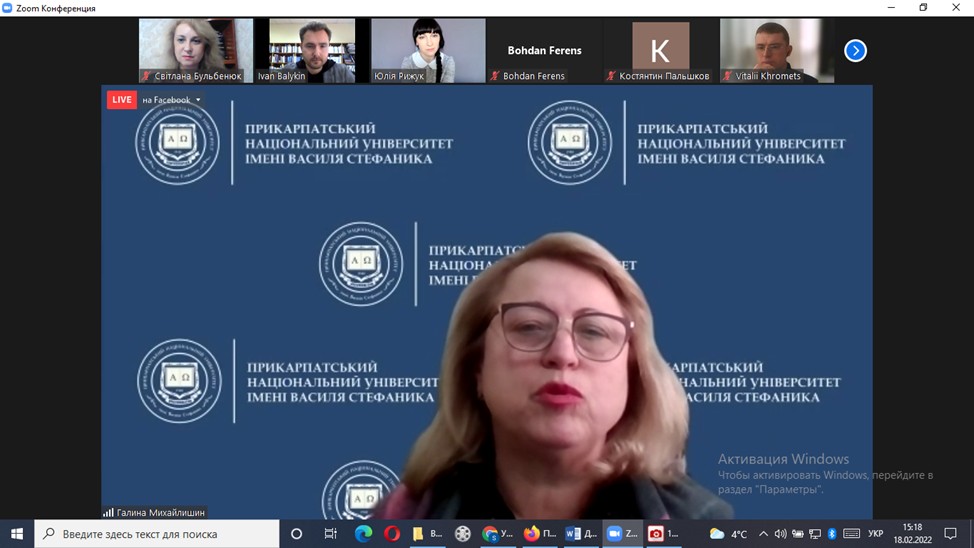Click Bohdan Ferens participant tile

(544, 50)
